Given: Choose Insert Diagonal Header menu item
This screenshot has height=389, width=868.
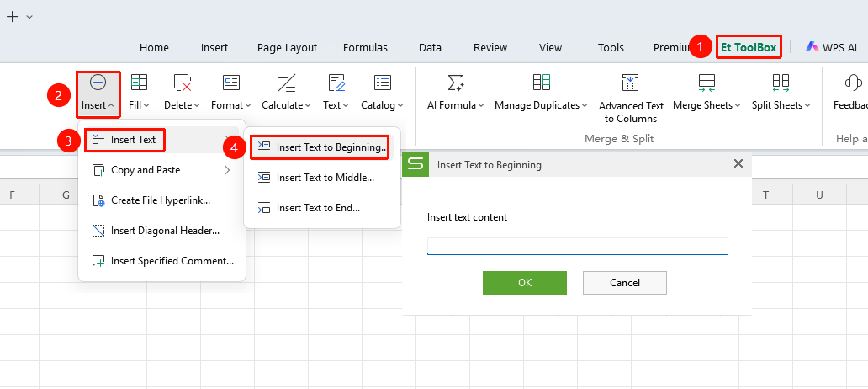Looking at the screenshot, I should [x=161, y=231].
